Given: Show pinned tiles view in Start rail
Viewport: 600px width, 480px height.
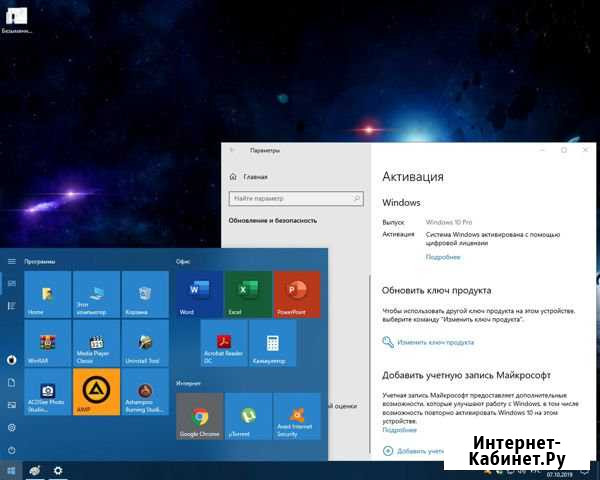Looking at the screenshot, I should point(12,283).
